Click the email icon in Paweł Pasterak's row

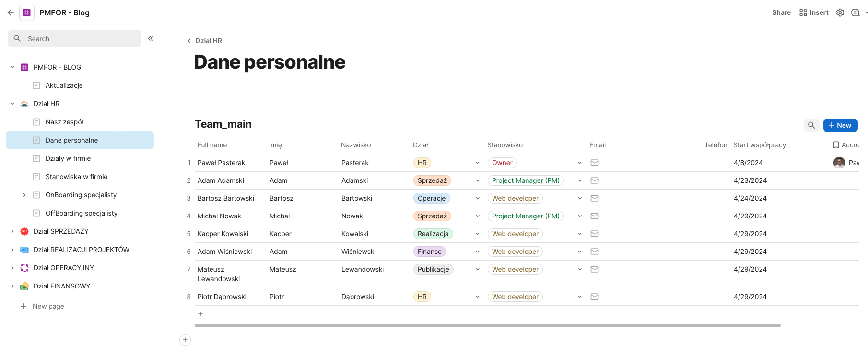595,163
